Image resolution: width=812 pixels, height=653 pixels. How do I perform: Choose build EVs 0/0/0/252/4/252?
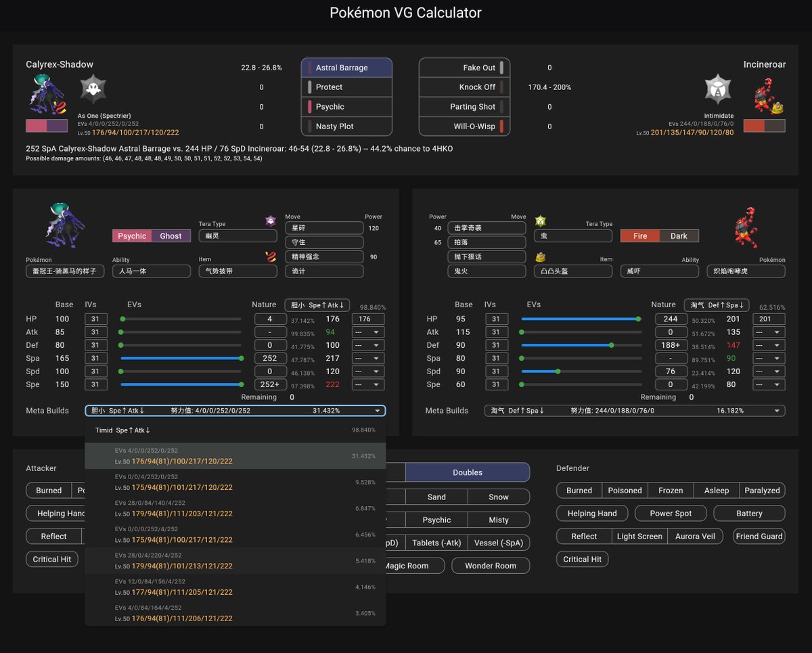235,535
